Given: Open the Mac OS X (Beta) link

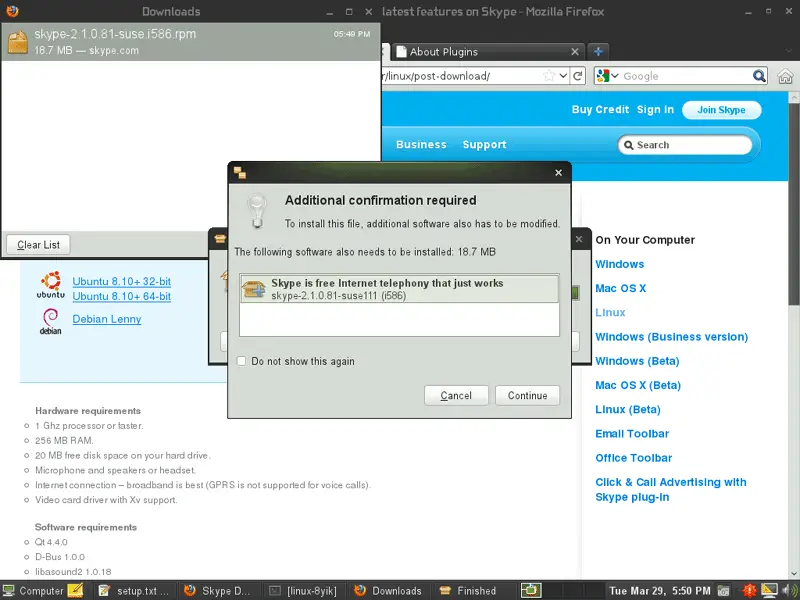Looking at the screenshot, I should pos(638,385).
